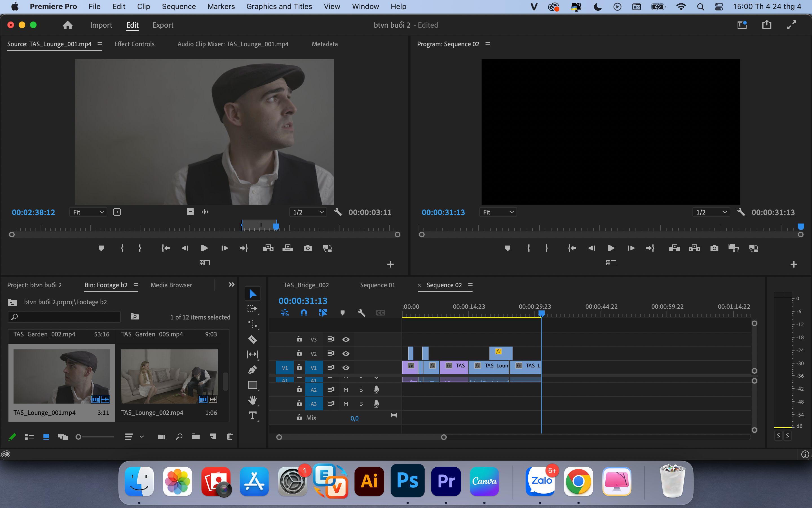Open Program monitor 1/2 resolution dropdown
This screenshot has height=508, width=812.
[x=711, y=212]
